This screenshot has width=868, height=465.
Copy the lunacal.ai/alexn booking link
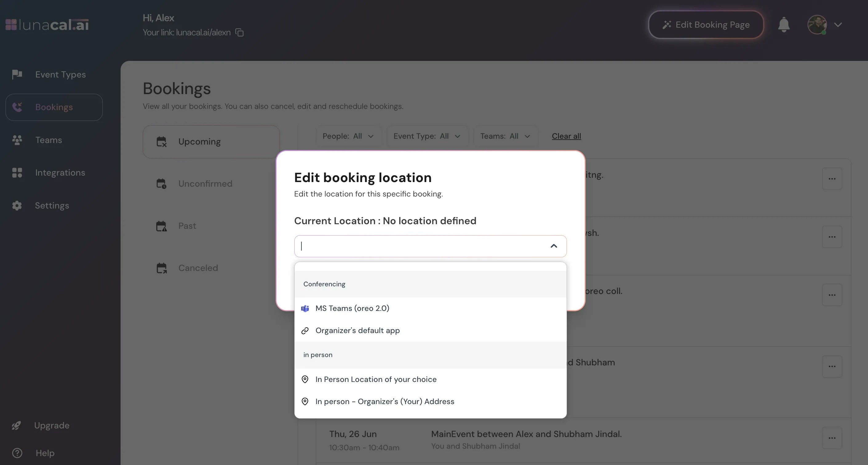tap(239, 32)
